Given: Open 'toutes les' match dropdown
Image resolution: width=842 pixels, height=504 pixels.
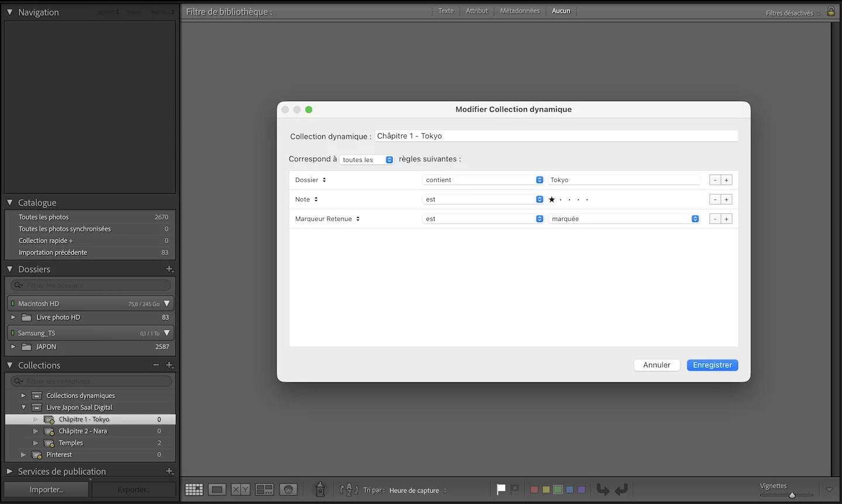Looking at the screenshot, I should (x=367, y=160).
